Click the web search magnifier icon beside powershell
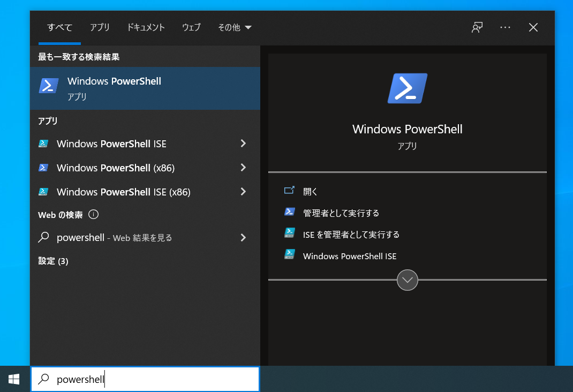 coord(43,237)
